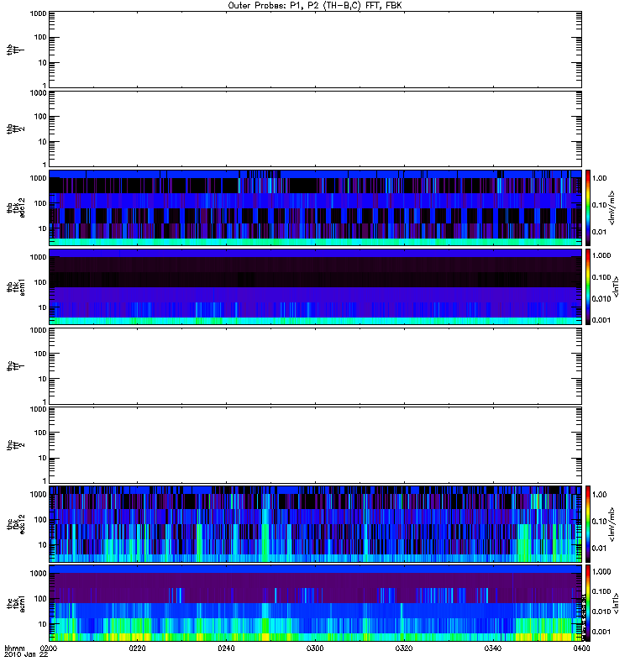Click the 'thc fbk scm1' y-axis label

[15, 603]
